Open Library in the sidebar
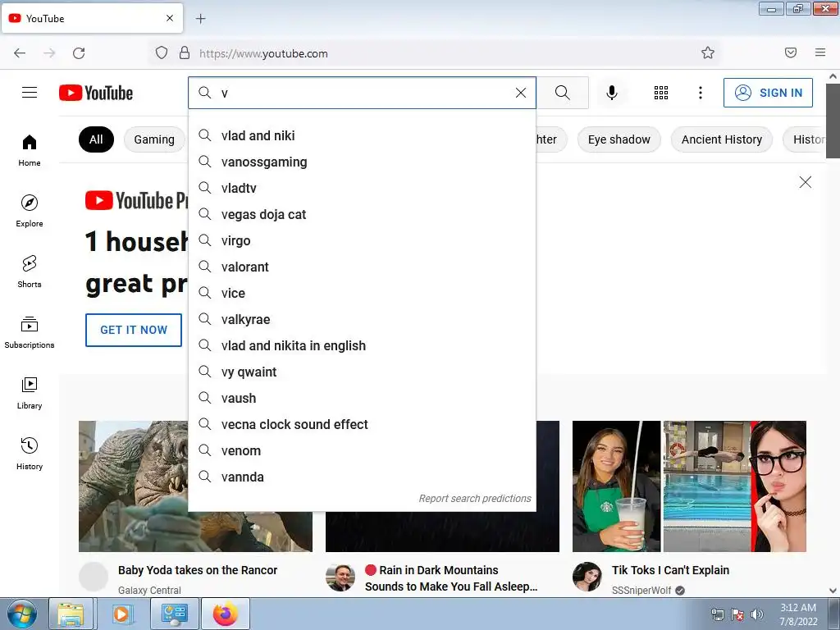This screenshot has width=840, height=630. [30, 393]
